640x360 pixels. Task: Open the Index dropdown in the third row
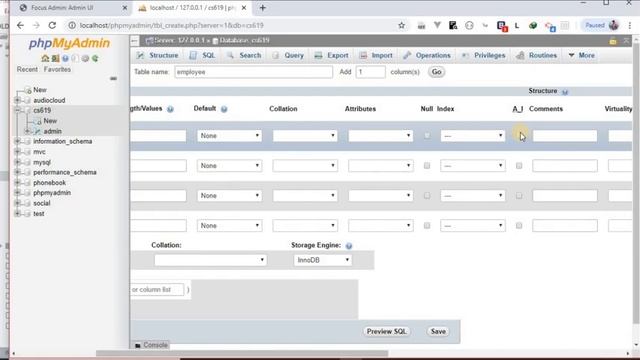(x=473, y=196)
